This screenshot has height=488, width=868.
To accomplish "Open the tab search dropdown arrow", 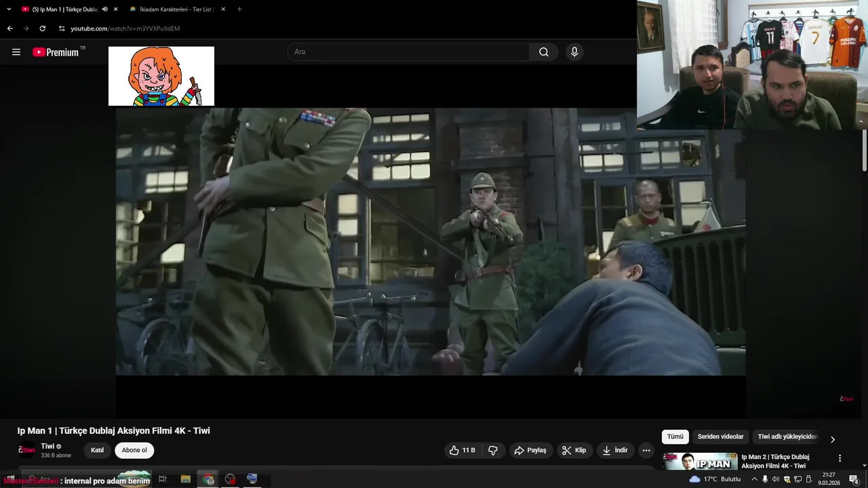I will [x=9, y=9].
